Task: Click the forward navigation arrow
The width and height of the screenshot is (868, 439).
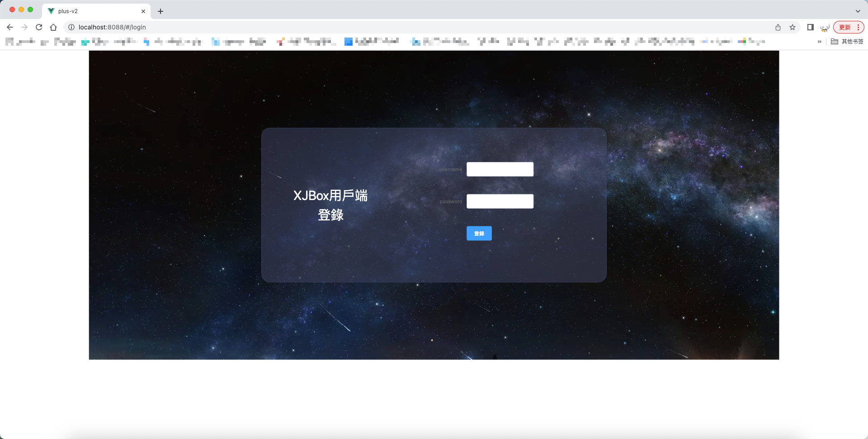Action: coord(24,27)
